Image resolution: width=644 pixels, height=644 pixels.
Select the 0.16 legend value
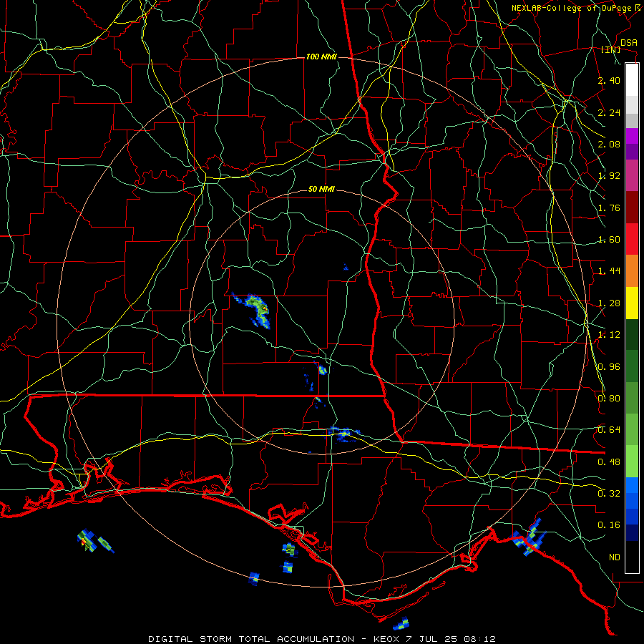coord(609,525)
